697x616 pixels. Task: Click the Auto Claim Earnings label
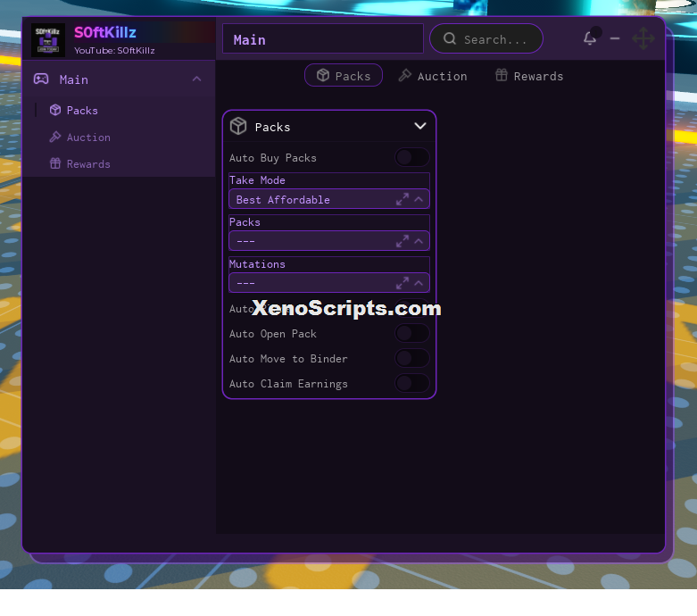point(288,384)
